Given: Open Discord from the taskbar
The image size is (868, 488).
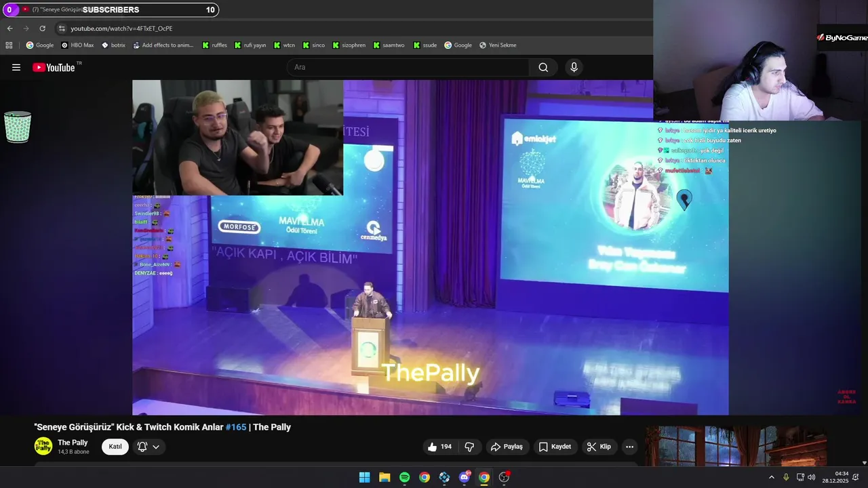Looking at the screenshot, I should [465, 477].
